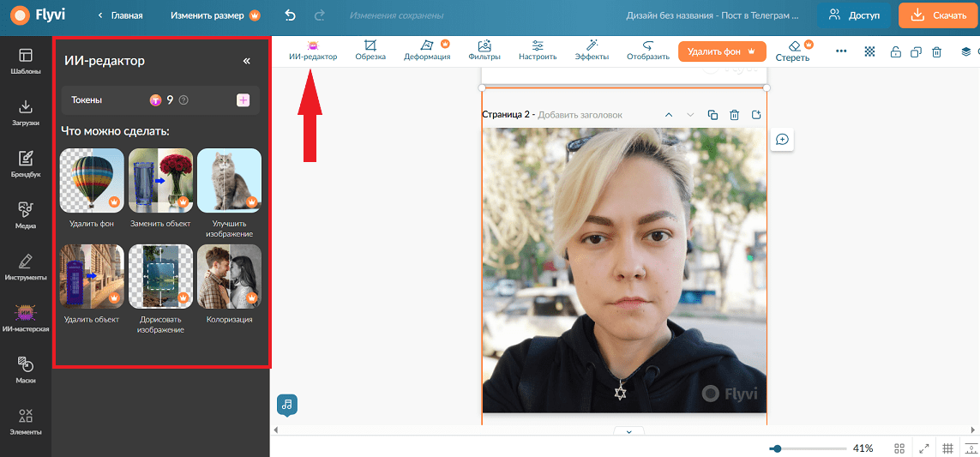Click the Удалить фон orange button
The width and height of the screenshot is (980, 457).
click(x=722, y=51)
